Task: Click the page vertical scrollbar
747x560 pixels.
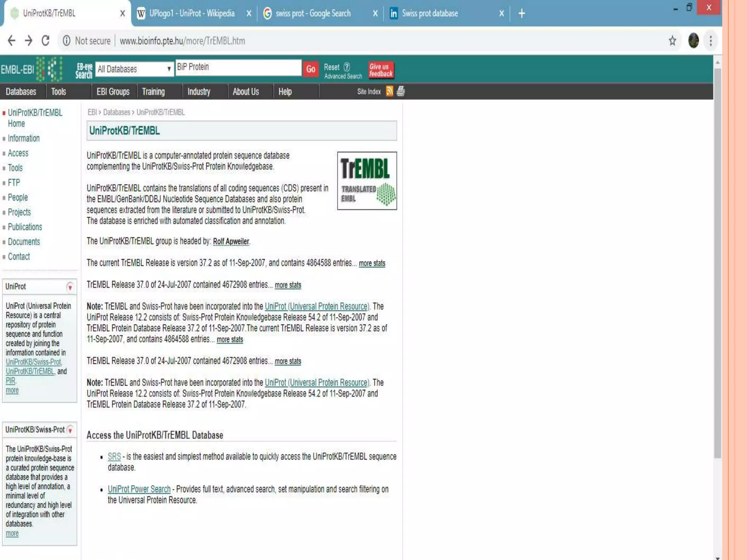Action: pos(717,262)
